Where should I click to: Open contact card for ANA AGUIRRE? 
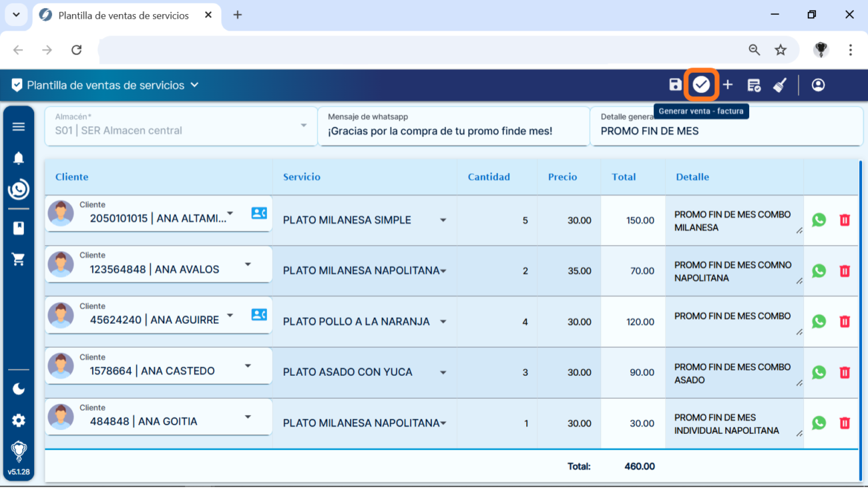(259, 314)
